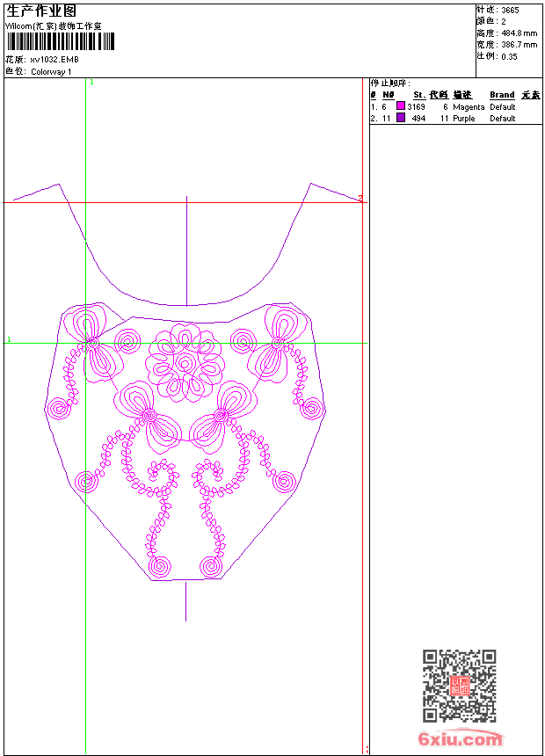
Task: Click the 'Brand' column header
Action: (502, 95)
